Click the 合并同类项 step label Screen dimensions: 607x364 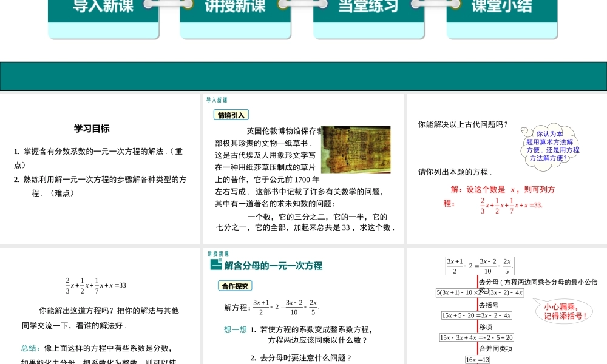coord(495,348)
